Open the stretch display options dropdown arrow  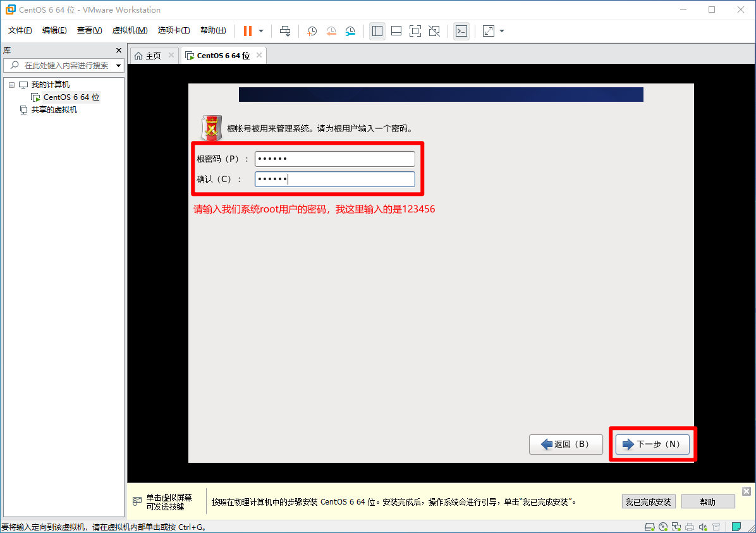pos(502,31)
